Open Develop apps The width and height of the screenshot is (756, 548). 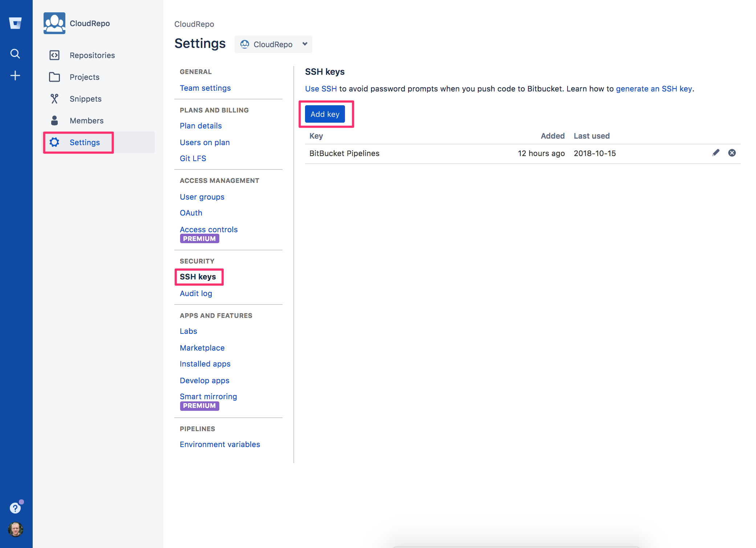[x=204, y=380]
